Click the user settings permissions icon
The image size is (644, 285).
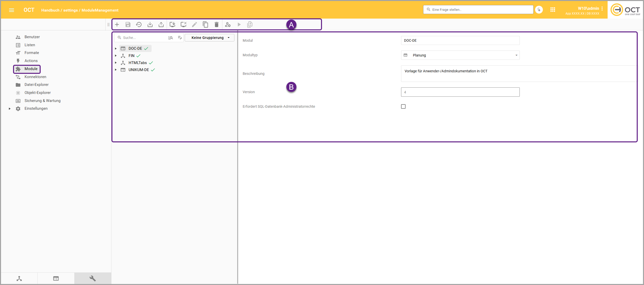pyautogui.click(x=228, y=25)
